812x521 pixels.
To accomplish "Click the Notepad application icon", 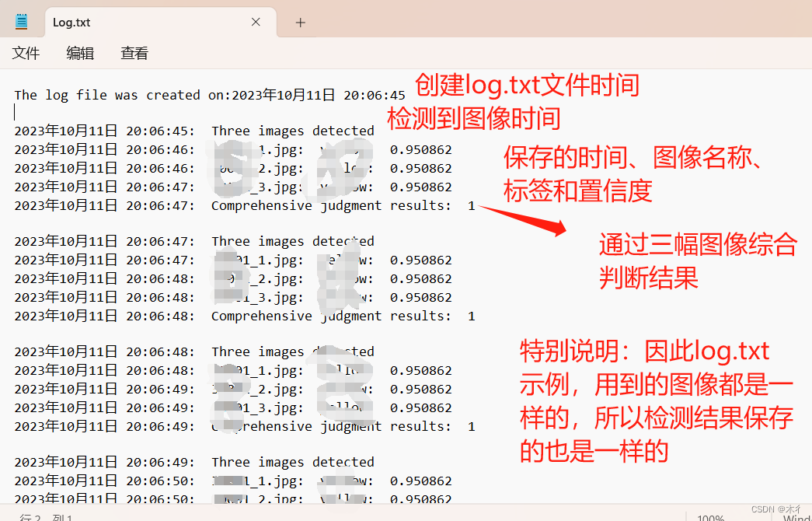I will point(19,20).
